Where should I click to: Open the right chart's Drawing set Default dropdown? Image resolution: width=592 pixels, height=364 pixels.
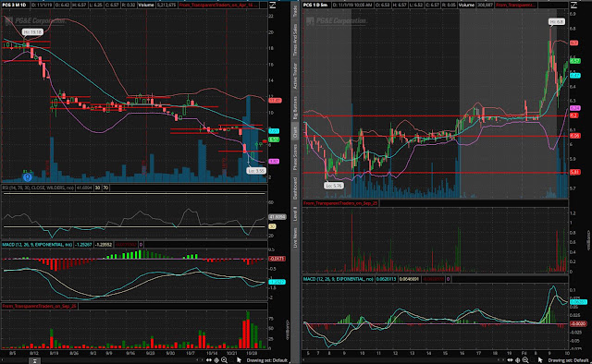pos(569,360)
